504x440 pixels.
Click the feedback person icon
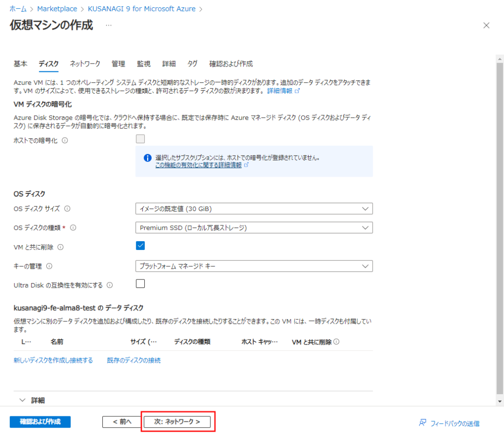click(423, 423)
